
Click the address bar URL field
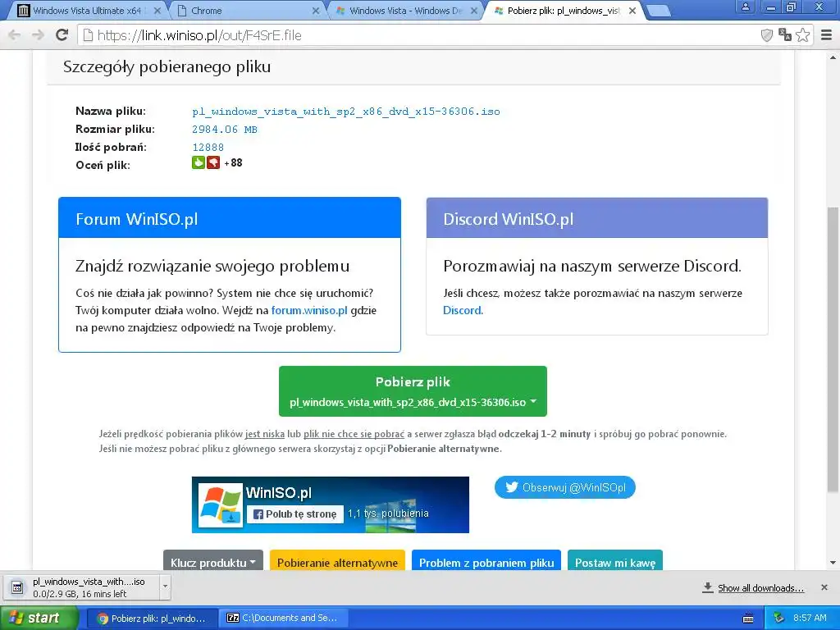[418, 35]
